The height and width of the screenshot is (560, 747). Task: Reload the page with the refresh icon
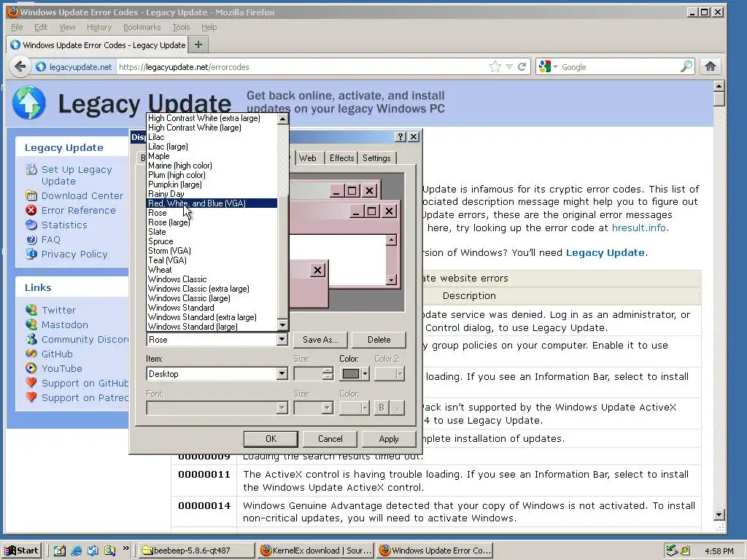(522, 66)
